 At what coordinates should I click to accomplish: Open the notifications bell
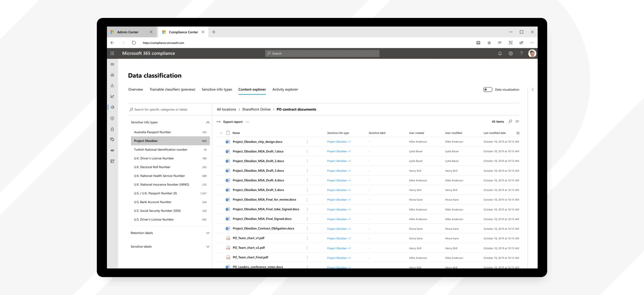500,53
